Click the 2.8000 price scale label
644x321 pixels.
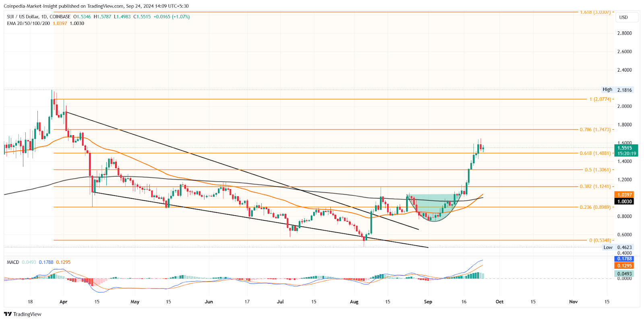(x=625, y=33)
